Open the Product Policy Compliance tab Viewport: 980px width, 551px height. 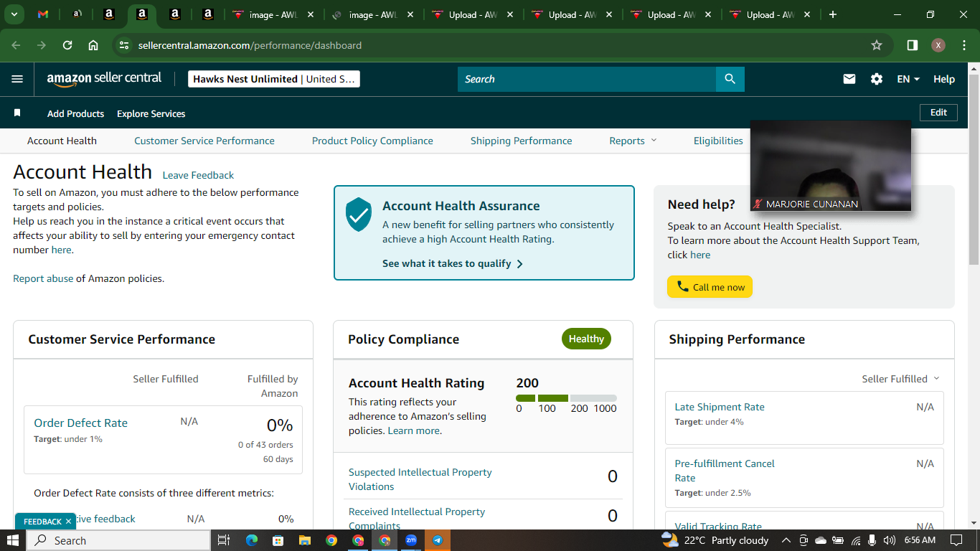372,141
